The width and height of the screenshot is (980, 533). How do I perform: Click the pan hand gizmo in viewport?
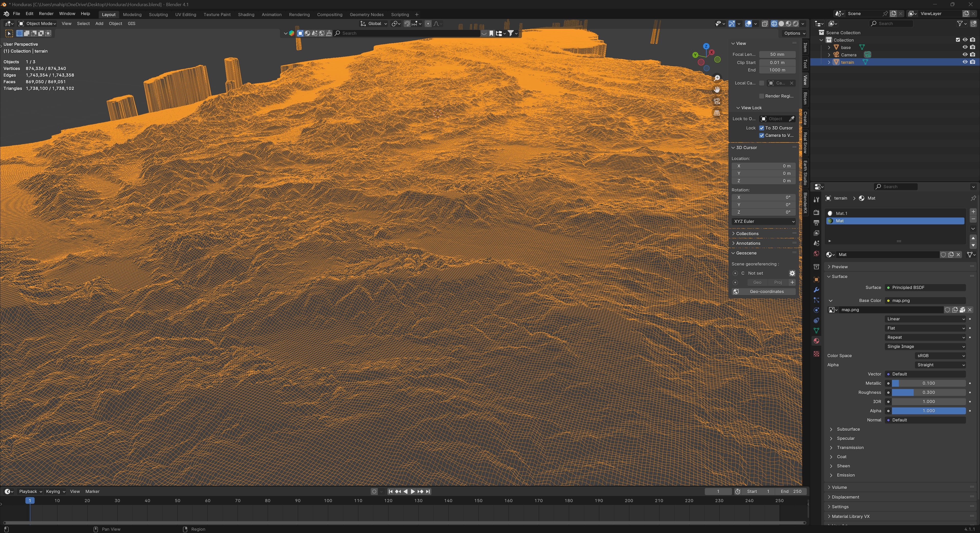coord(717,90)
